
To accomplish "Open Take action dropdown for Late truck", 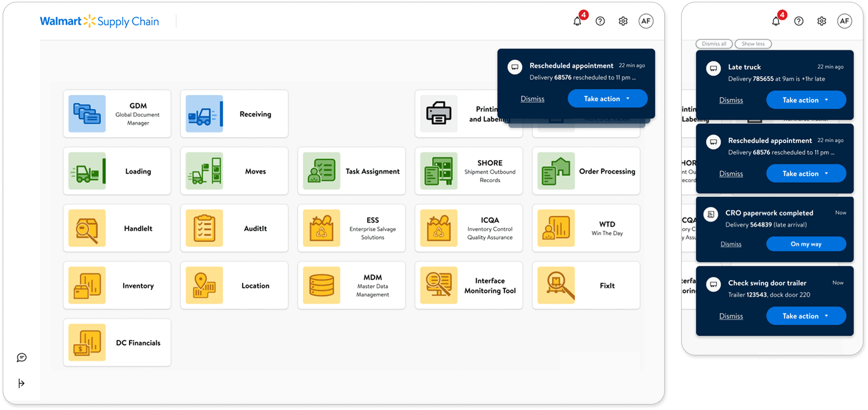I will [806, 100].
